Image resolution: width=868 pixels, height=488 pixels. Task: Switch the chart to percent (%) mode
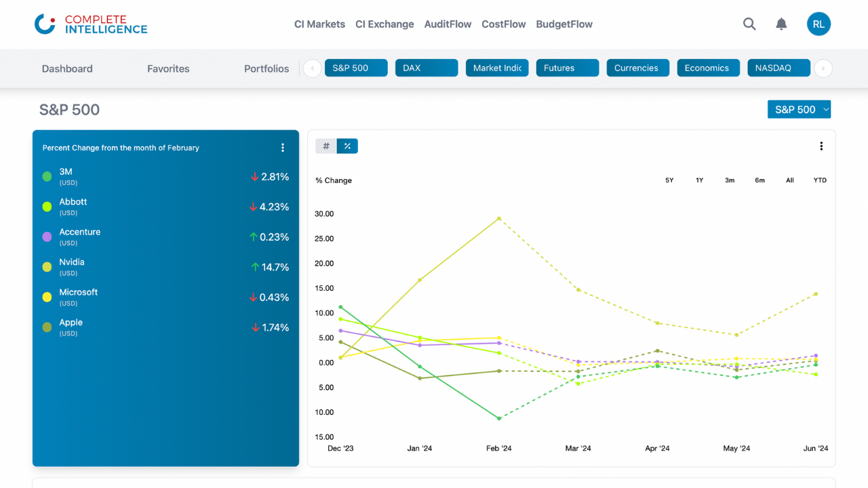[347, 146]
